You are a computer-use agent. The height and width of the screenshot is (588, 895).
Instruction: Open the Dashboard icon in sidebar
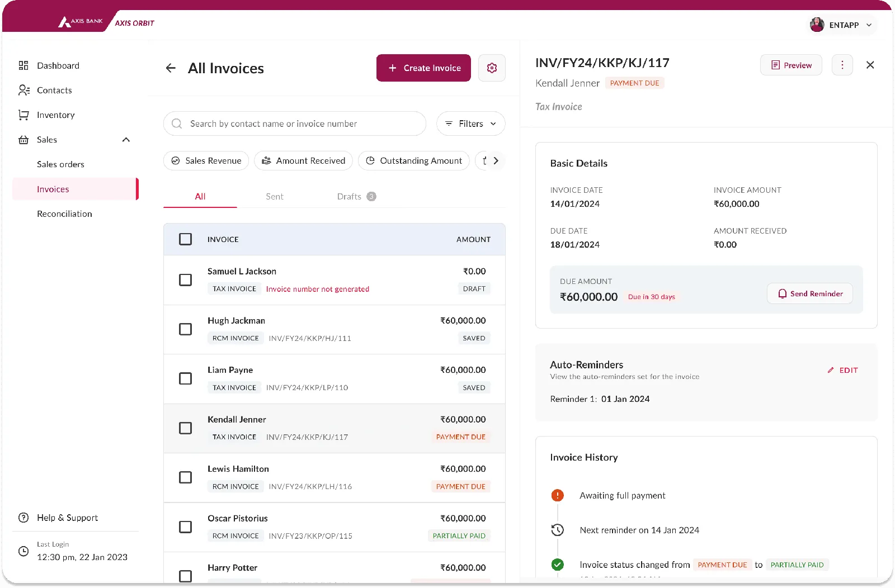click(x=23, y=65)
